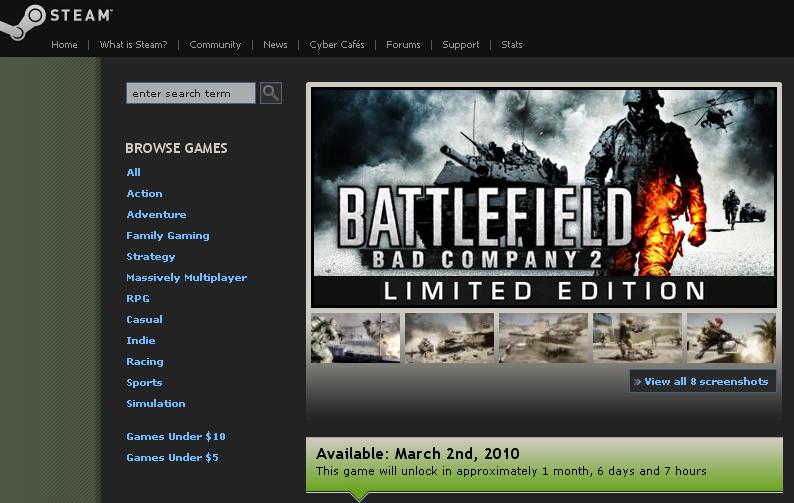Image resolution: width=794 pixels, height=503 pixels.
Task: Open Games Under $10 list
Action: tap(176, 437)
